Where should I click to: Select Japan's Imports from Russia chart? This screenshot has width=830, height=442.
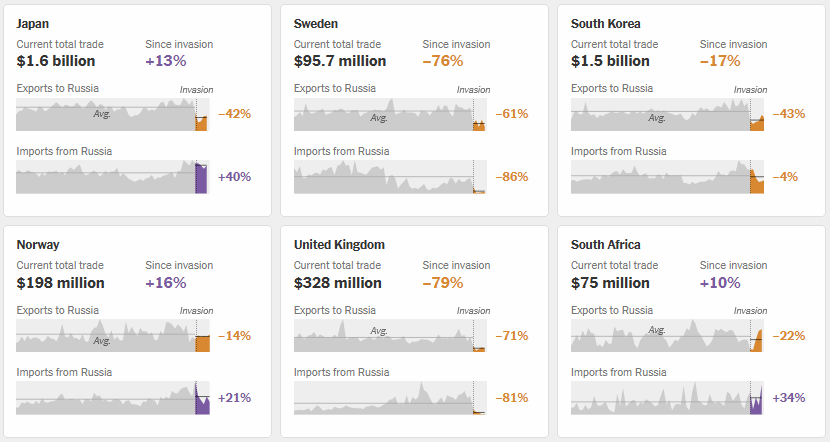111,177
